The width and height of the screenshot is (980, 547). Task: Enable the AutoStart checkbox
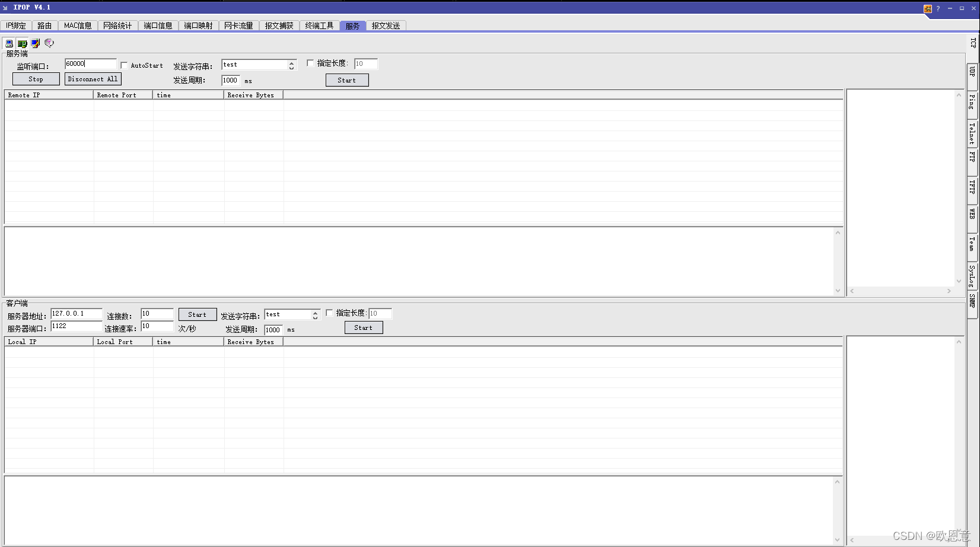(x=124, y=65)
